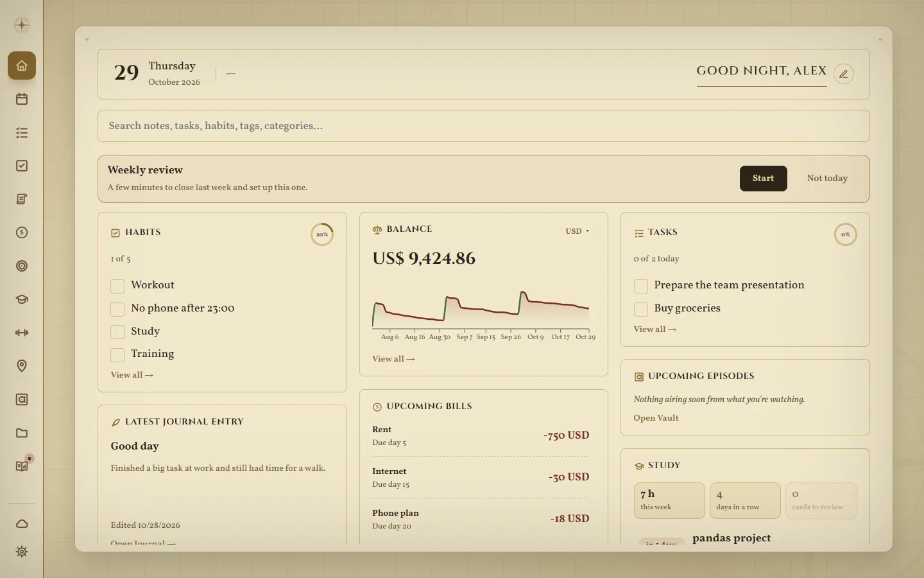The height and width of the screenshot is (578, 924).
Task: Open the Good day journal entry
Action: pos(135,446)
